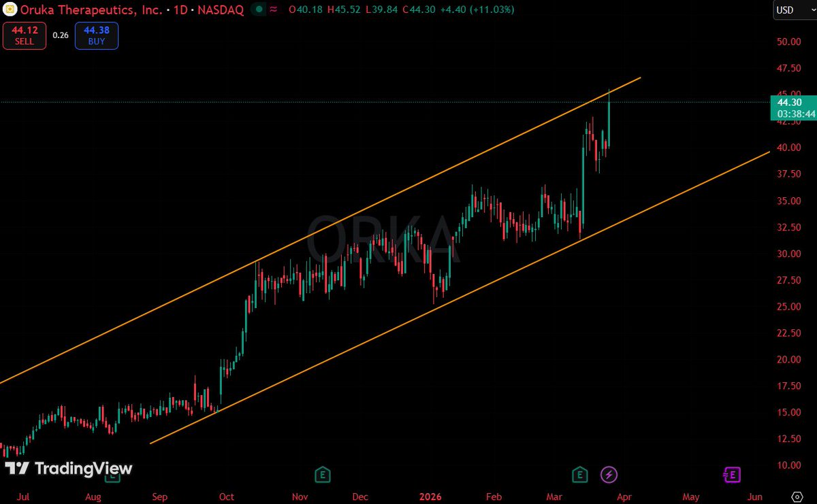Click the 30.00 price axis label
Viewport: 817px width, 504px height.
(788, 254)
